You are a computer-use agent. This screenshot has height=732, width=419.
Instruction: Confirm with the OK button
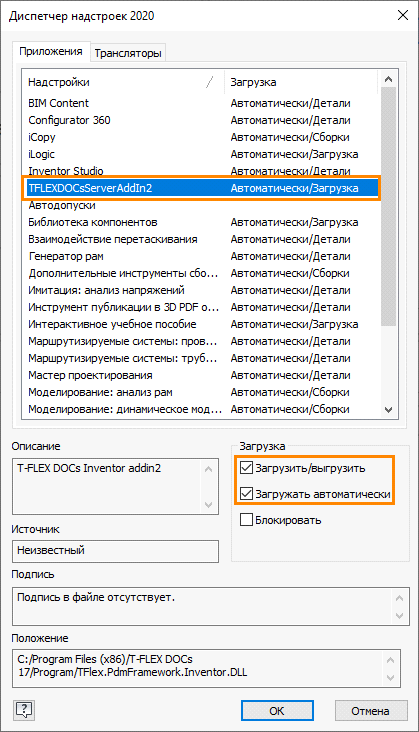coord(277,711)
